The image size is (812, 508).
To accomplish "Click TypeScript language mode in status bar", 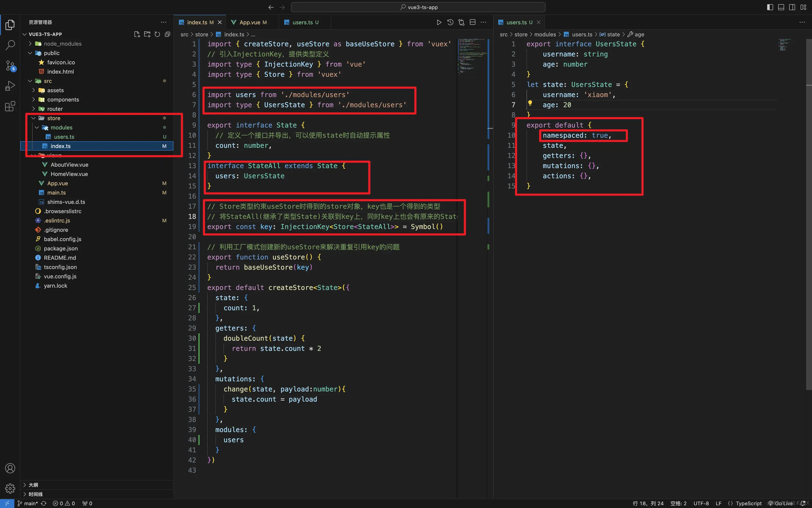I will (x=748, y=503).
